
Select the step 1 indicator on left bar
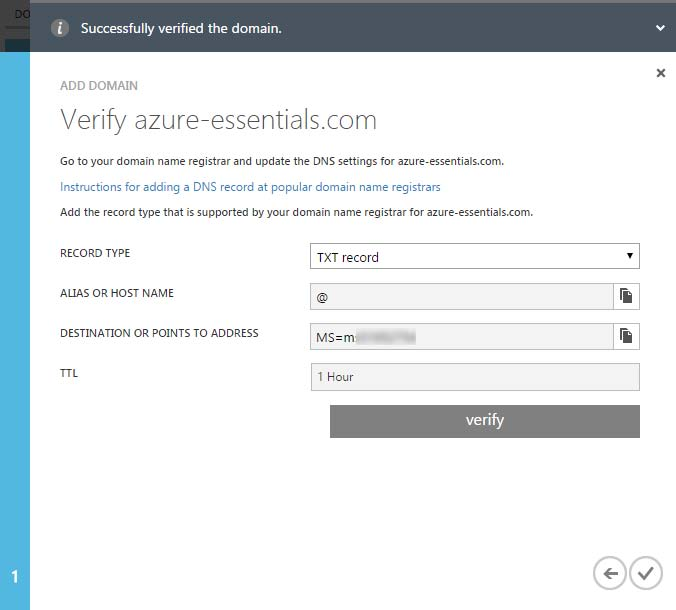pyautogui.click(x=15, y=577)
